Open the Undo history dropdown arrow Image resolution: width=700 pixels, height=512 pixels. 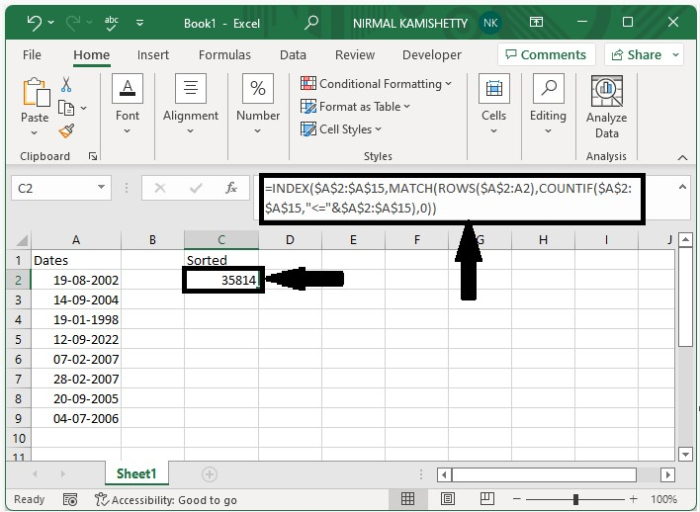(x=51, y=22)
